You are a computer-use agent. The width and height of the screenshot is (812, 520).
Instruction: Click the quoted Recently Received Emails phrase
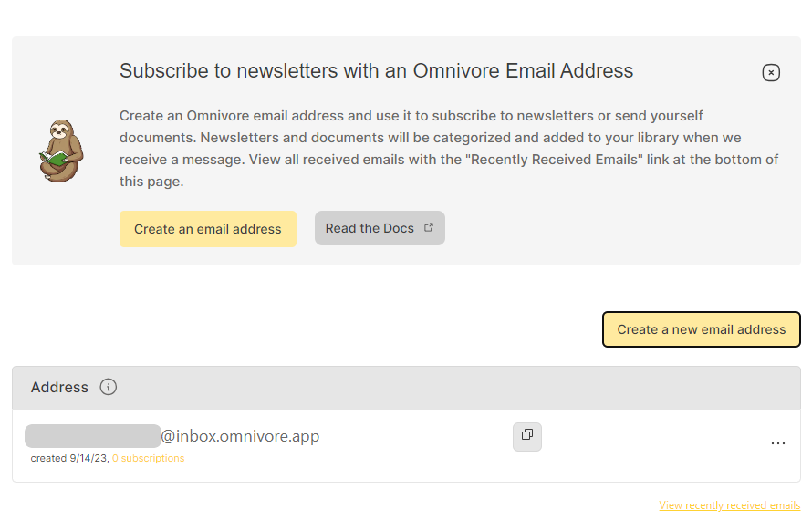coord(554,160)
